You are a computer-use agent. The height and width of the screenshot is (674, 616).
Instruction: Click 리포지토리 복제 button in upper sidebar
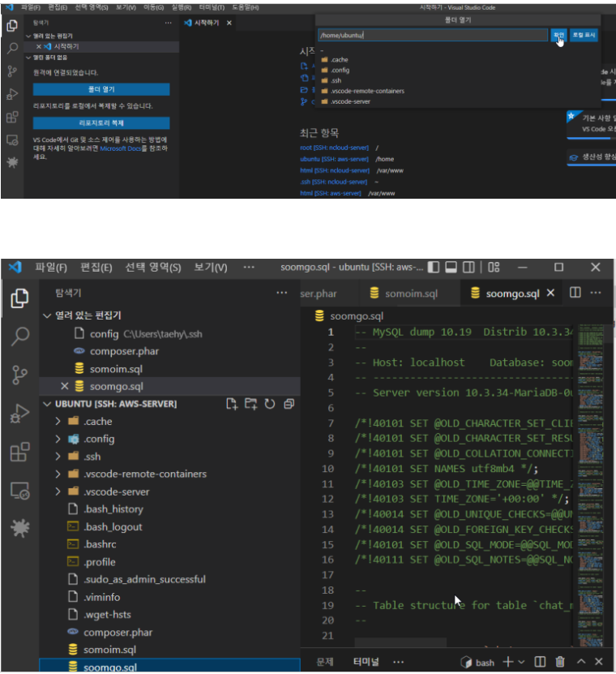101,123
